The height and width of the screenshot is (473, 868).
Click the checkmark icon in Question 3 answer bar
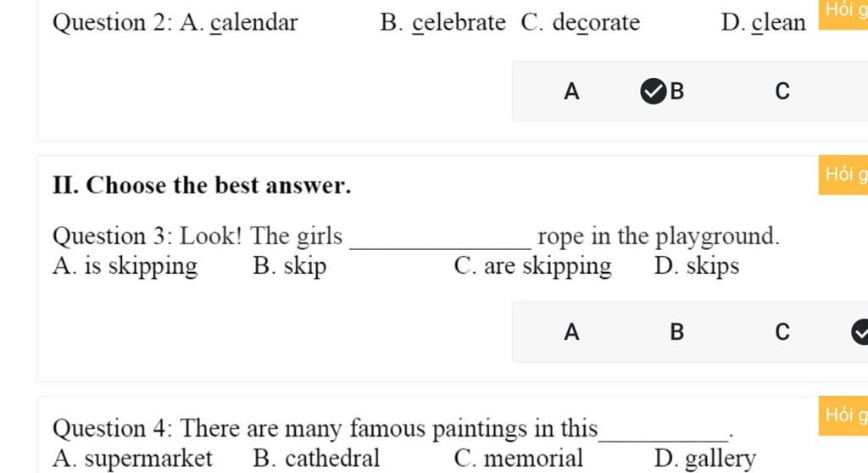[860, 332]
